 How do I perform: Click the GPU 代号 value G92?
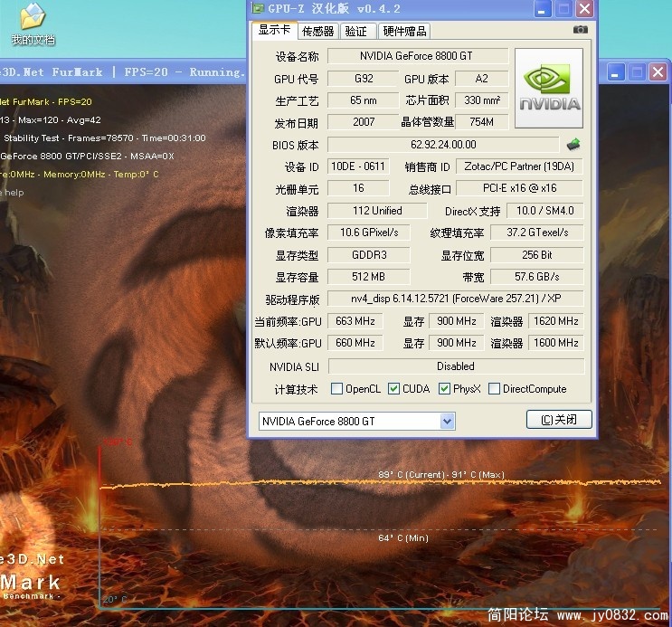[x=364, y=79]
